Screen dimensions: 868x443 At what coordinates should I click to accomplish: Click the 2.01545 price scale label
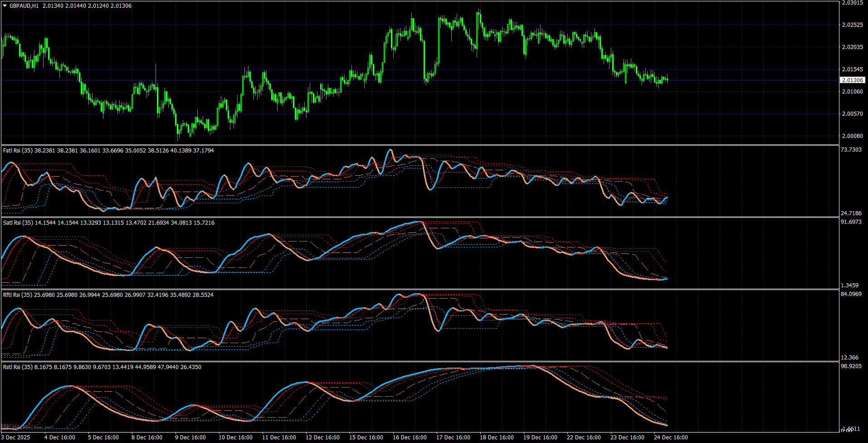point(853,69)
